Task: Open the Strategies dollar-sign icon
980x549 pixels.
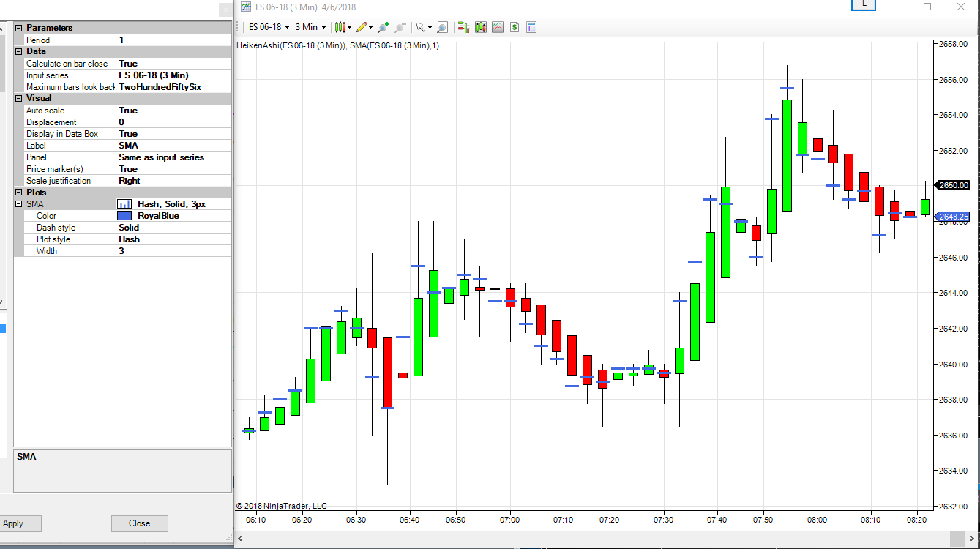Action: [x=515, y=27]
